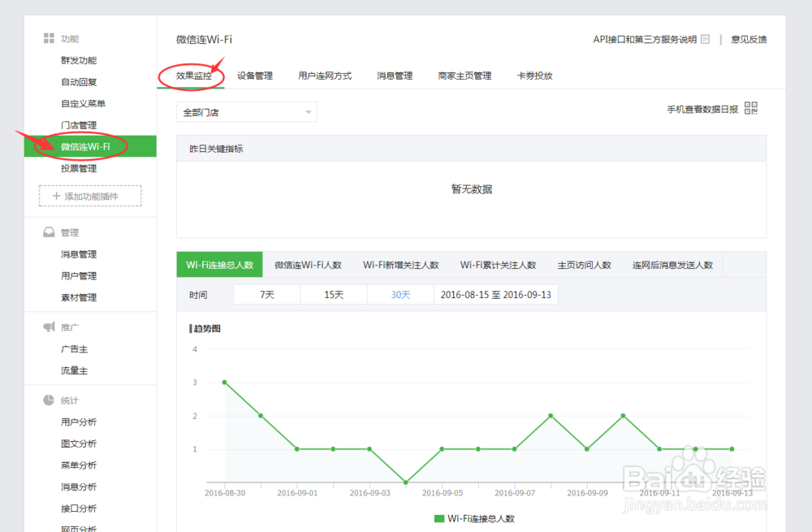This screenshot has height=532, width=812.
Task: Click the 功能 grid icon in sidebar
Action: click(49, 38)
